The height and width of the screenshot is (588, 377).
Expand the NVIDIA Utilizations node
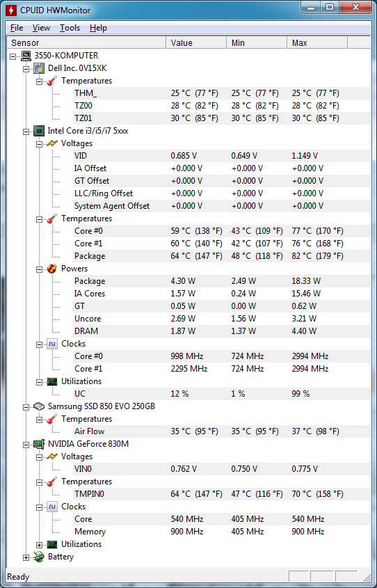[40, 545]
